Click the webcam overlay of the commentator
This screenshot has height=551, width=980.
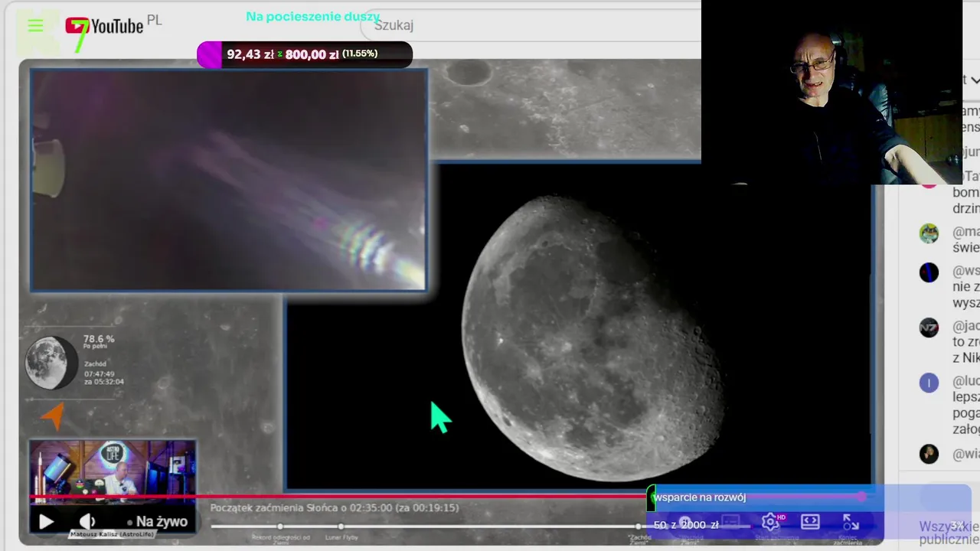pos(831,92)
